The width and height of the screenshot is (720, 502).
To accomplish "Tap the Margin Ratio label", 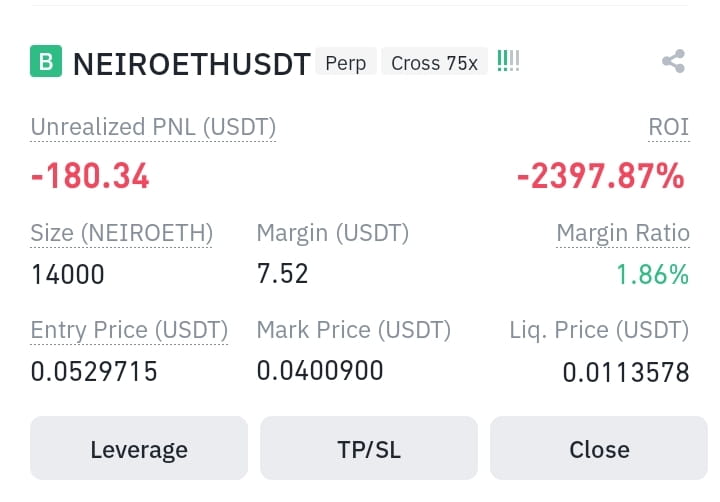I will coord(623,233).
